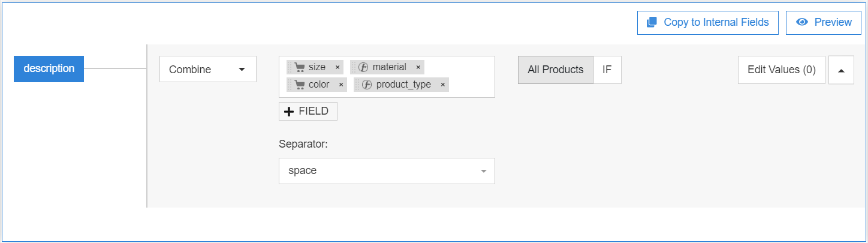Switch to the IF condition toggle
This screenshot has width=868, height=243.
607,70
